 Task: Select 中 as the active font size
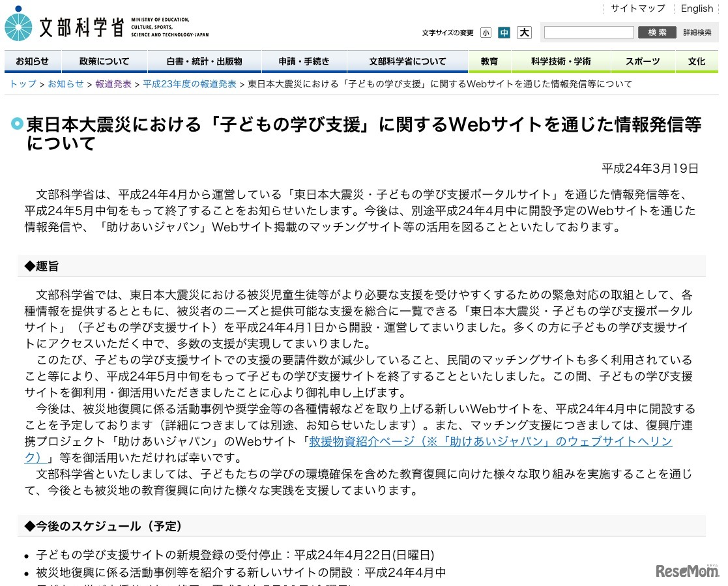pos(504,32)
